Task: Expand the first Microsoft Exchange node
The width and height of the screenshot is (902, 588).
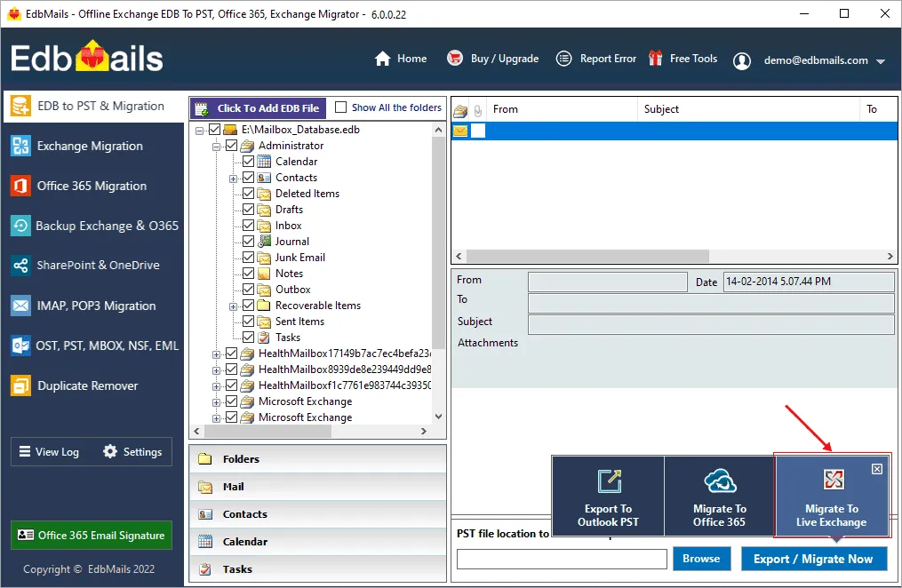Action: tap(216, 402)
